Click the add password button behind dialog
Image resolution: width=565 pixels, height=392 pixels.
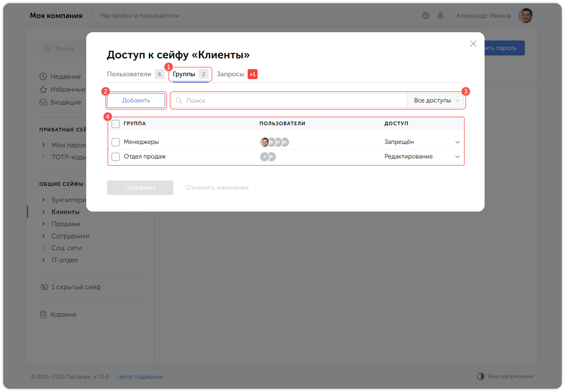504,48
